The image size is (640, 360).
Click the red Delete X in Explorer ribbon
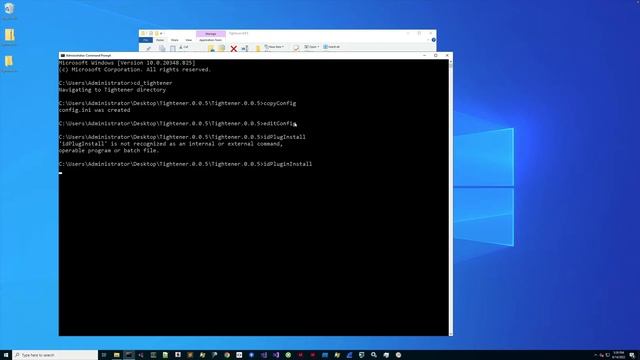pos(233,49)
